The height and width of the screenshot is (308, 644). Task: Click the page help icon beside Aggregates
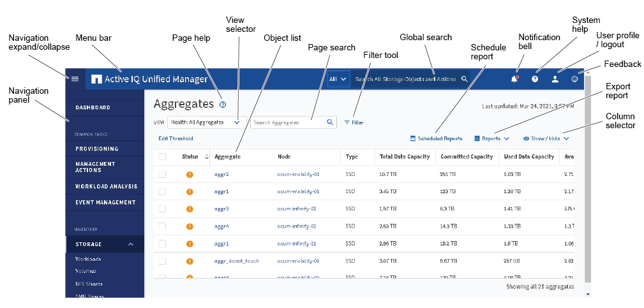222,105
